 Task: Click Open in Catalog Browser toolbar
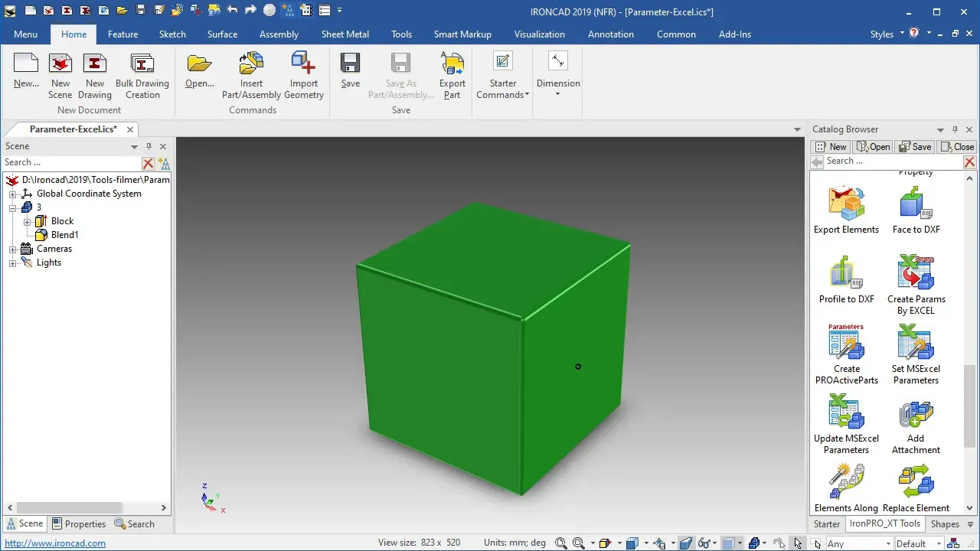click(x=874, y=147)
